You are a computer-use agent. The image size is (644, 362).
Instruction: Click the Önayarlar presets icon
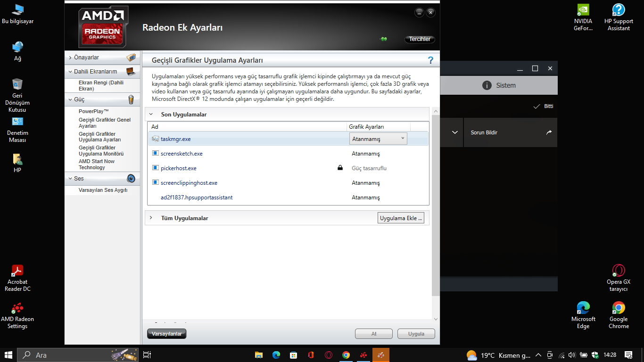tap(131, 58)
